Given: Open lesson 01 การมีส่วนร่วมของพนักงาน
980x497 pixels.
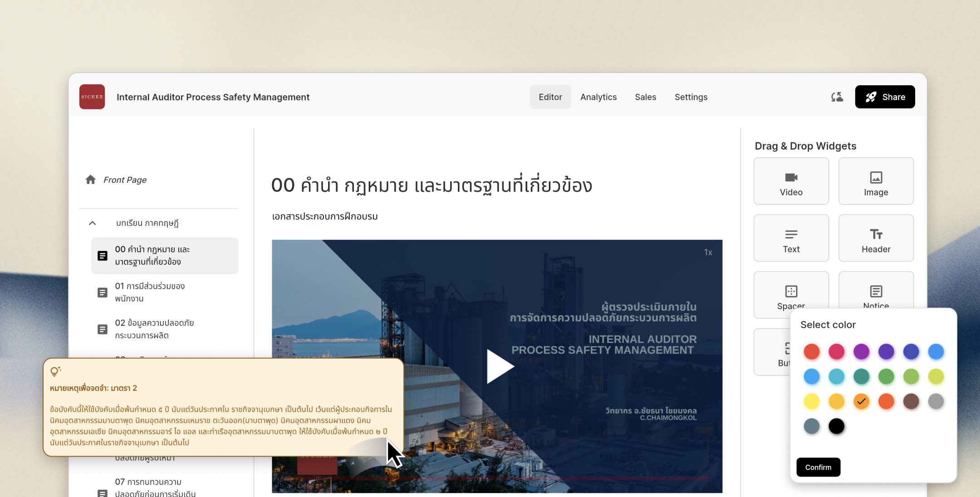Looking at the screenshot, I should (x=150, y=292).
